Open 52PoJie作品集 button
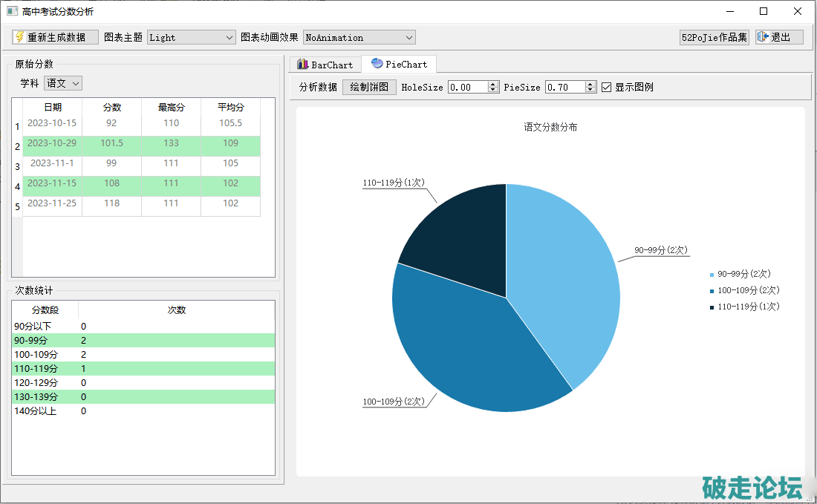 pos(715,37)
